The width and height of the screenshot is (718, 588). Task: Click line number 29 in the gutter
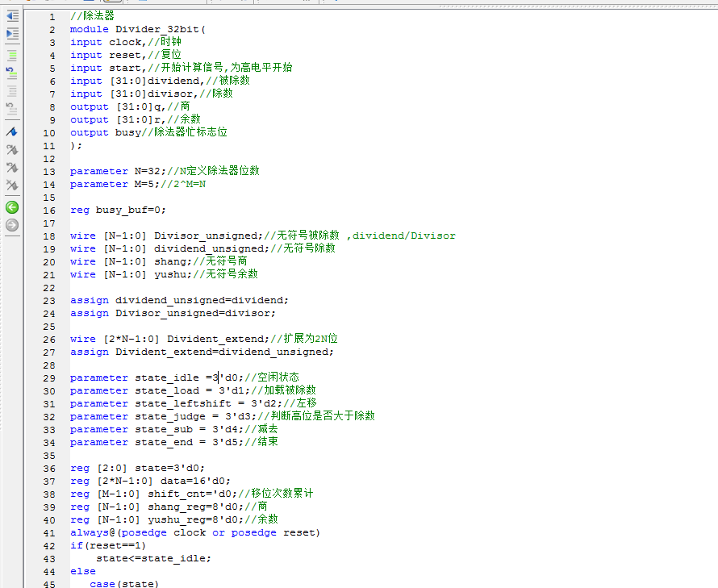[x=50, y=377]
